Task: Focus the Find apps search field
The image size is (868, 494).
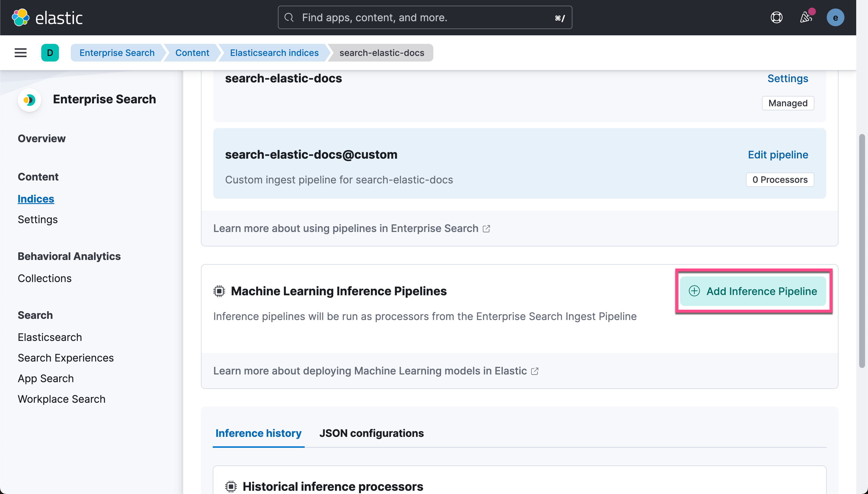Action: coord(425,17)
